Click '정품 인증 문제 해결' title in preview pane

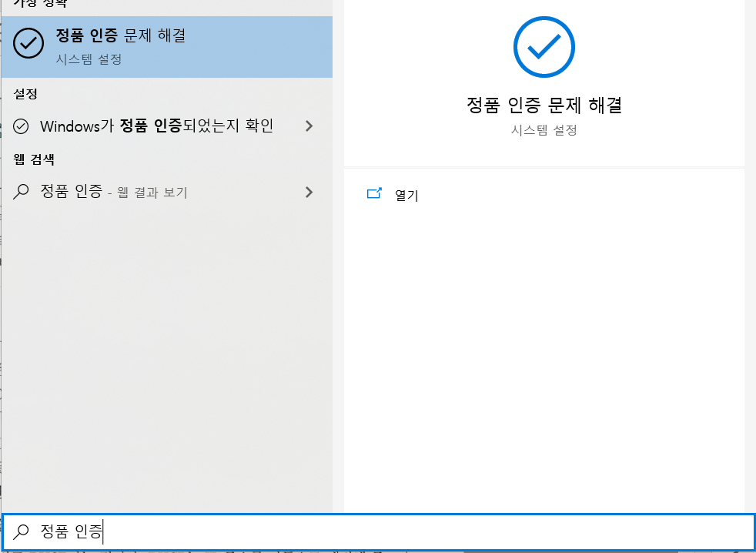tap(544, 105)
